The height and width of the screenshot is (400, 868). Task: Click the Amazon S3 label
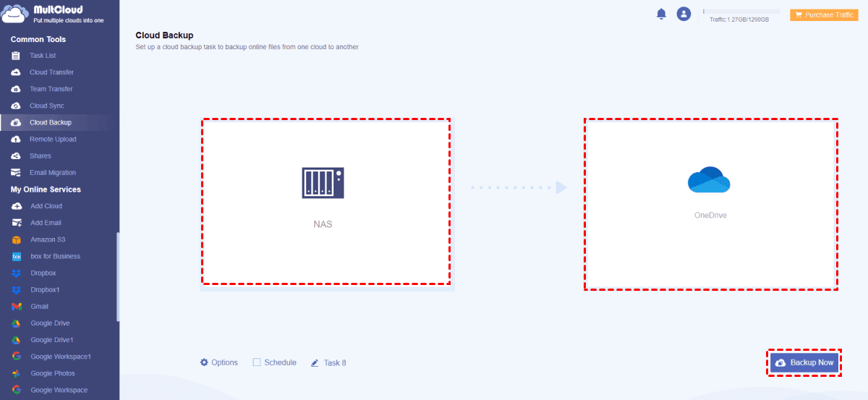(x=48, y=239)
